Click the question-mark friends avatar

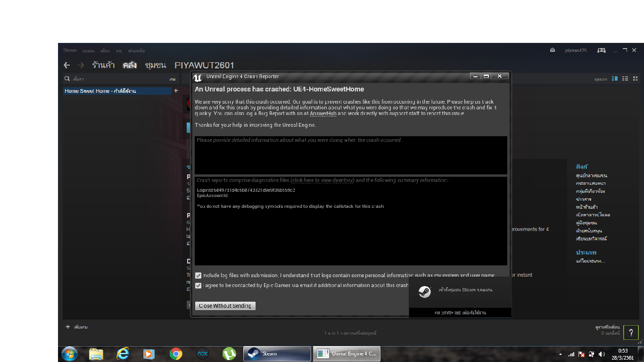[631, 332]
